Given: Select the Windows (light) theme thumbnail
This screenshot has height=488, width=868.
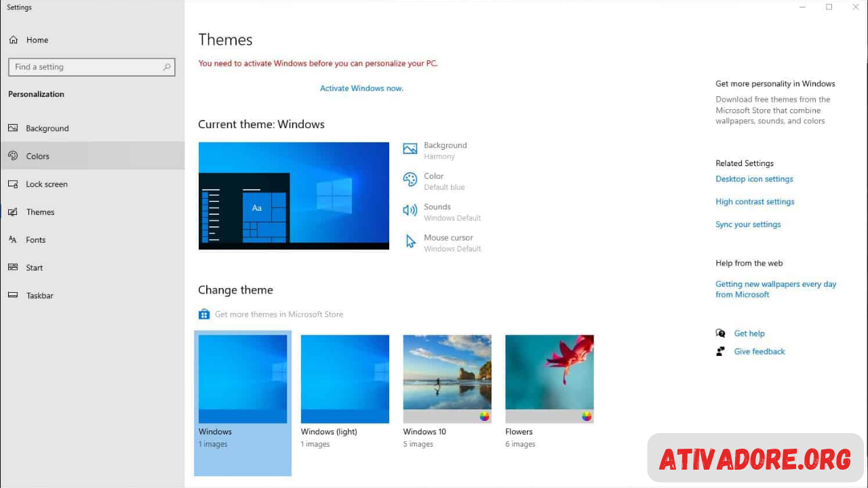Looking at the screenshot, I should pos(345,379).
